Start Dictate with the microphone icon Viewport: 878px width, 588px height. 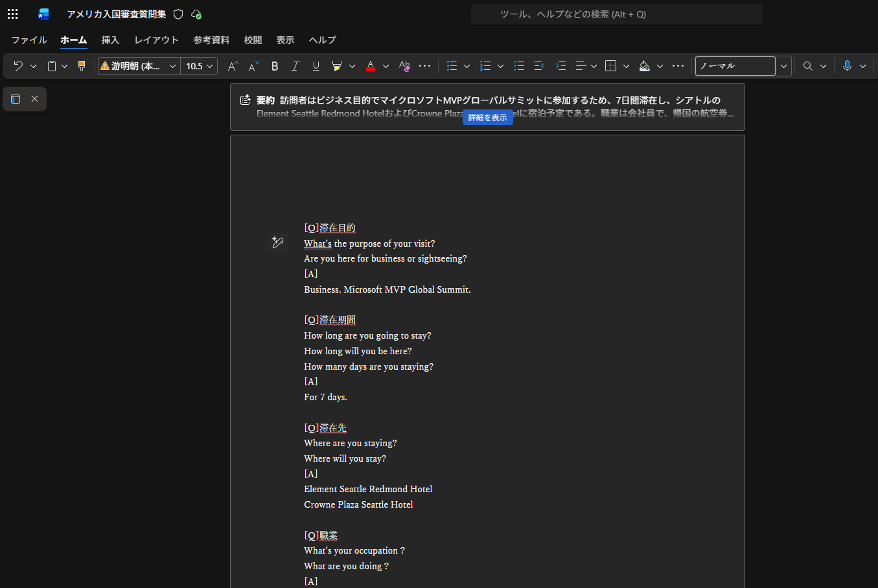click(846, 66)
